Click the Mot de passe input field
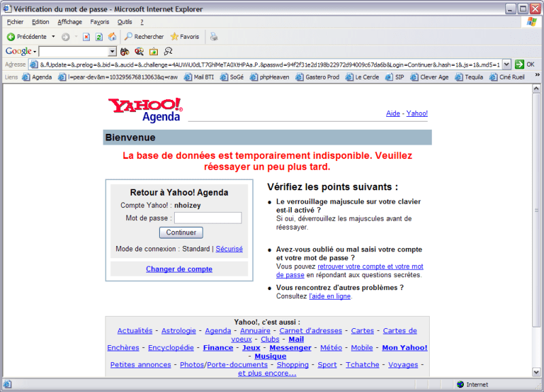This screenshot has width=544, height=392. pos(208,217)
